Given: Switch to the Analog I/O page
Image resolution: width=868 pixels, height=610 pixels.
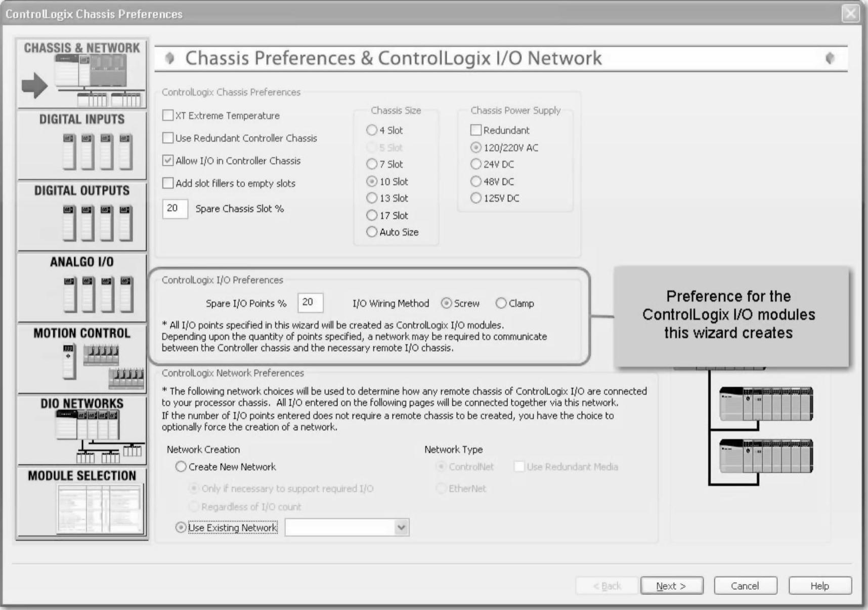Looking at the screenshot, I should pyautogui.click(x=82, y=288).
